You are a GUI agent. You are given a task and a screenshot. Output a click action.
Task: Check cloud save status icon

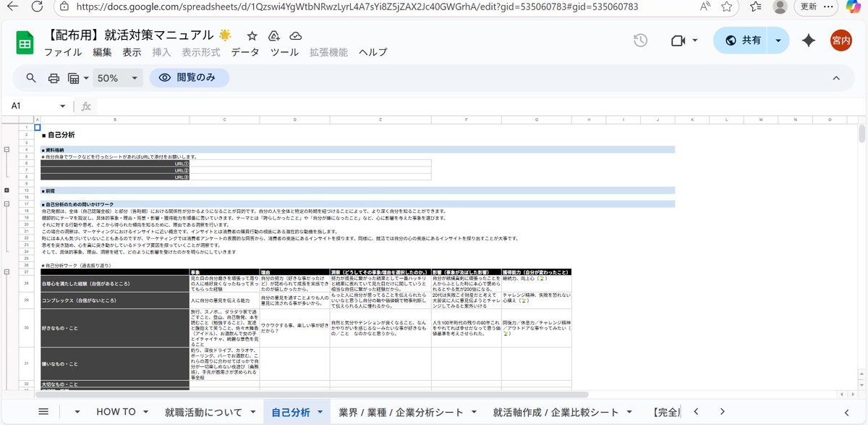coord(295,35)
